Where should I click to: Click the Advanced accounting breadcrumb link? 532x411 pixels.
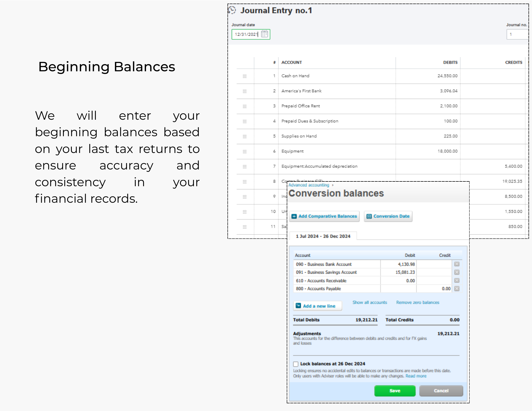click(309, 185)
